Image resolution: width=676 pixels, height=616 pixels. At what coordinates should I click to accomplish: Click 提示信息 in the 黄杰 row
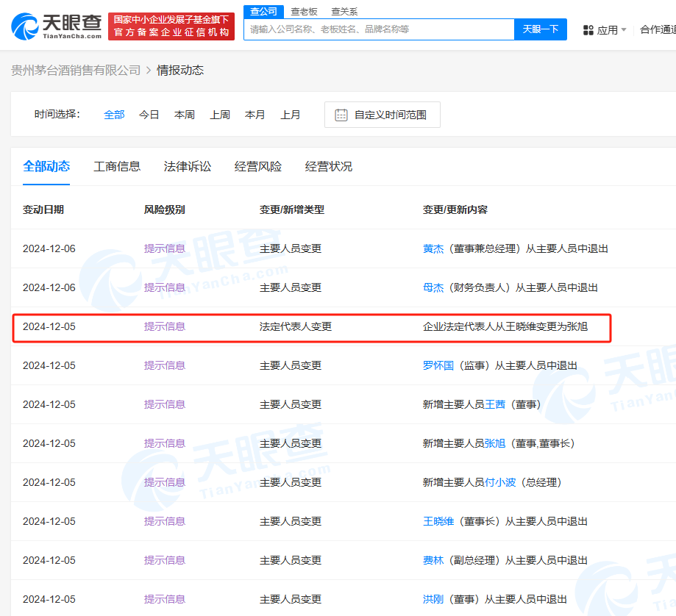[165, 249]
